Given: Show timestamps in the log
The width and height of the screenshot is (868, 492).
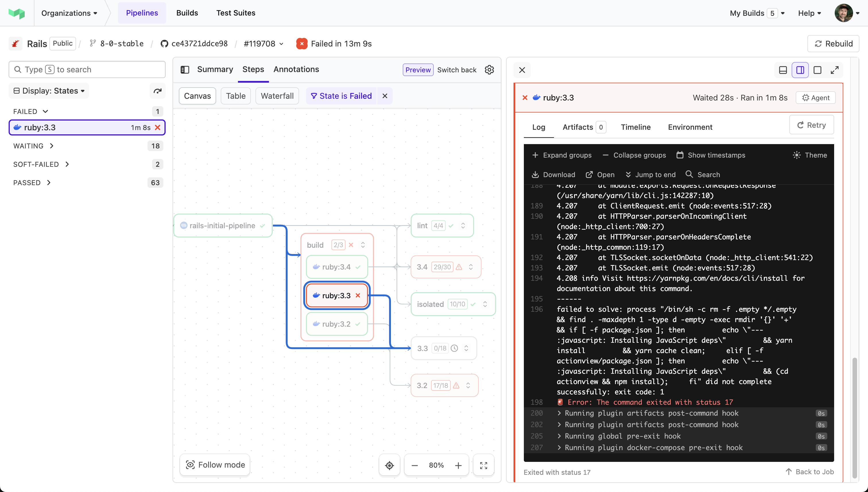Looking at the screenshot, I should click(x=711, y=155).
